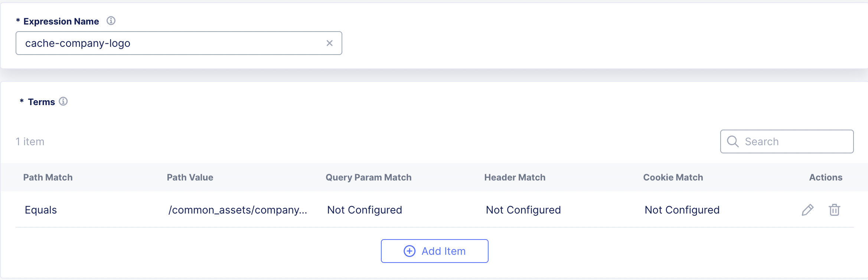Viewport: 868px width, 280px height.
Task: Select the Equals path match cell
Action: coord(41,210)
